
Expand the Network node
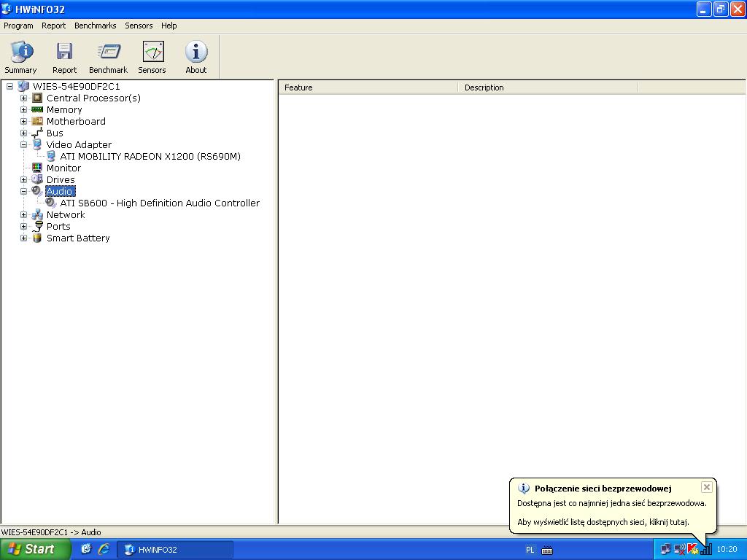coord(23,215)
